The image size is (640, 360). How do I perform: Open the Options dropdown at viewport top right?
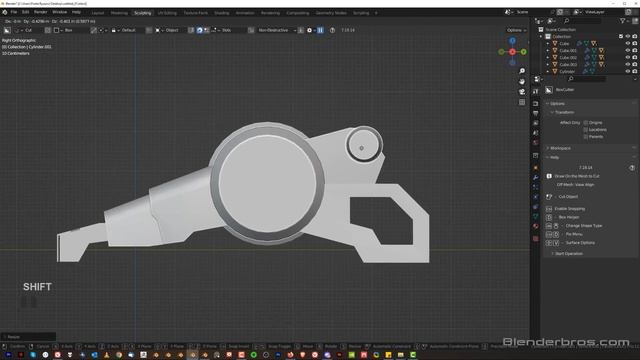point(516,30)
